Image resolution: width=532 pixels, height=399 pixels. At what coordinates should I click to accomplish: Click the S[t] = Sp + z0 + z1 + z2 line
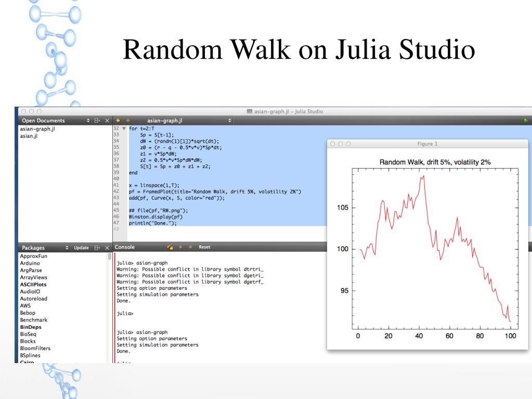[x=175, y=166]
